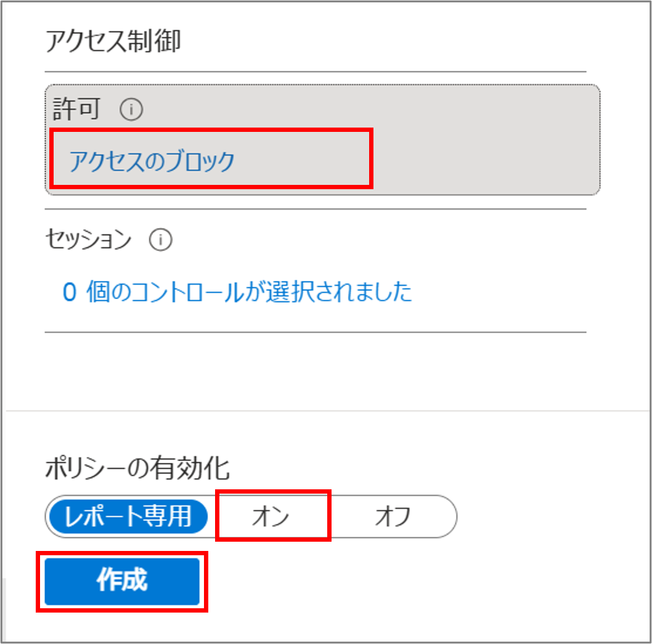The height and width of the screenshot is (644, 652).
Task: Switch policy enablement to オフ
Action: tap(393, 516)
